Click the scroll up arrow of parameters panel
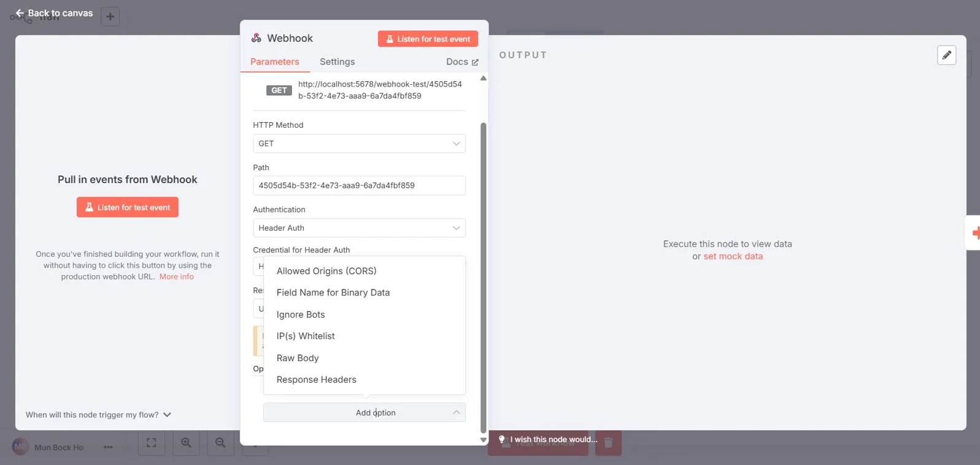The width and height of the screenshot is (980, 465). click(x=484, y=78)
